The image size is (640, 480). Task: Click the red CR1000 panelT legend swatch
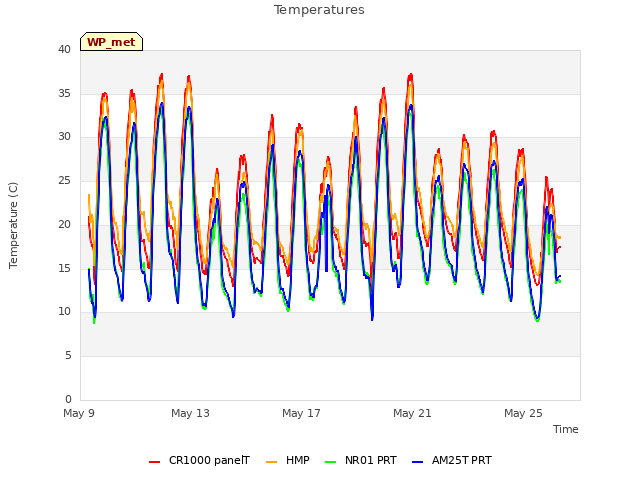(x=154, y=462)
